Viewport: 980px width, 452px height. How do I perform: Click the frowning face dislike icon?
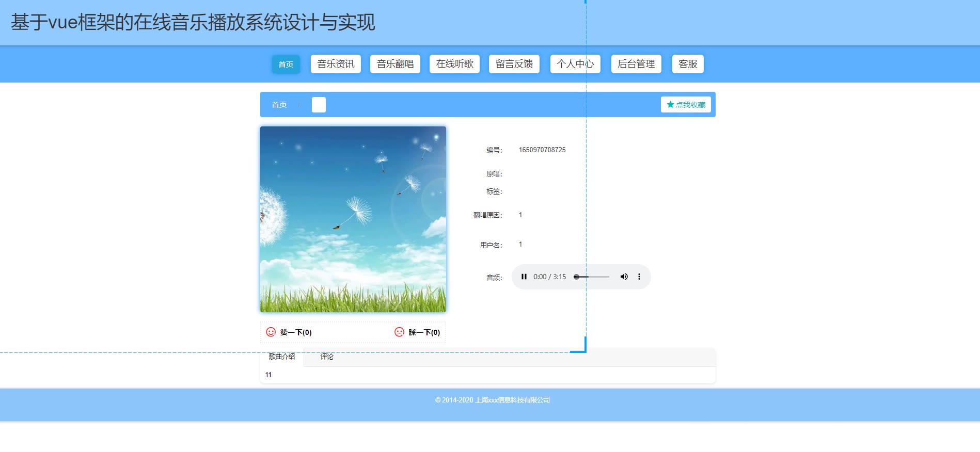click(x=399, y=332)
